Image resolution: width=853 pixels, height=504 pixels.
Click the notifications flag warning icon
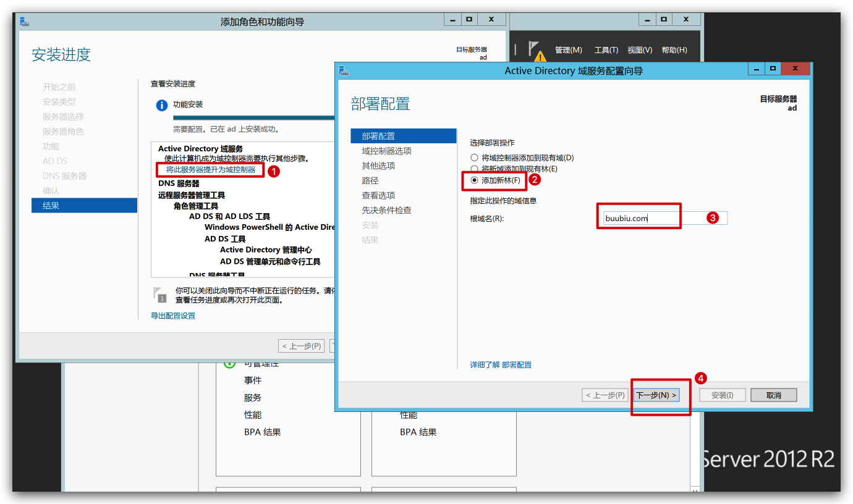pyautogui.click(x=535, y=51)
